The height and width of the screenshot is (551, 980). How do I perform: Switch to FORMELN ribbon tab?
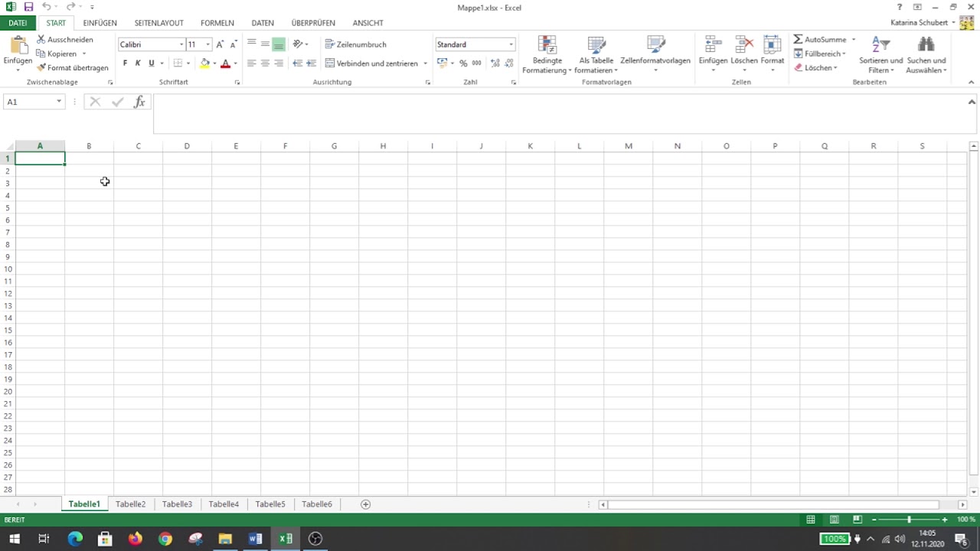(217, 23)
